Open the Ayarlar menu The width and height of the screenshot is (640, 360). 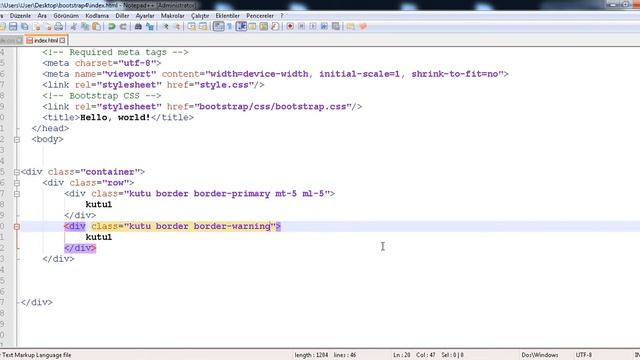[x=145, y=16]
